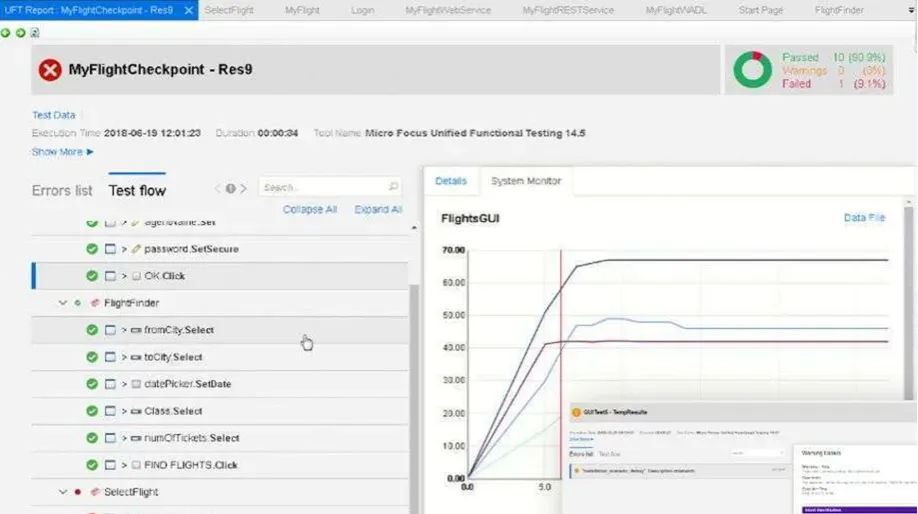Click the green forward navigation arrow icon
The image size is (918, 514).
tap(20, 33)
